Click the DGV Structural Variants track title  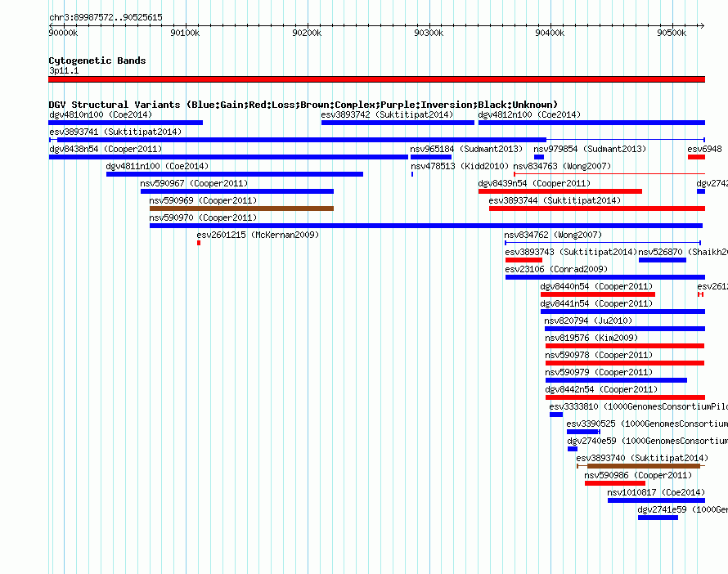point(303,105)
